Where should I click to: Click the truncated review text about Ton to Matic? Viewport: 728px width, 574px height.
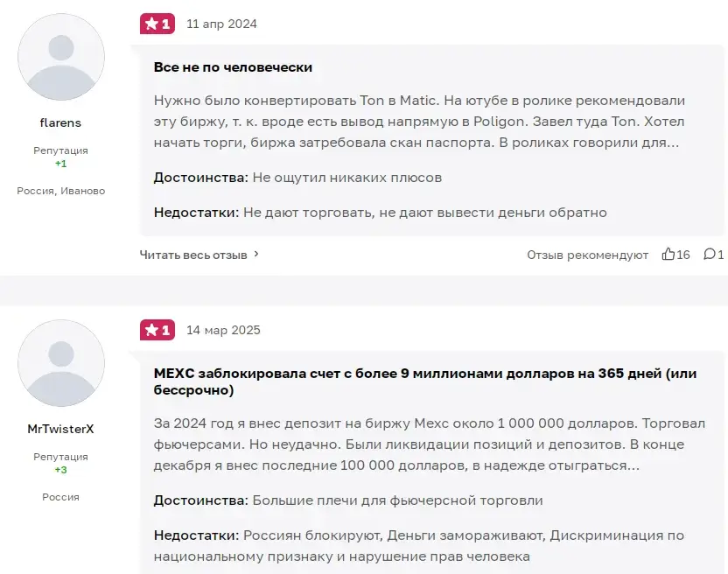(419, 122)
